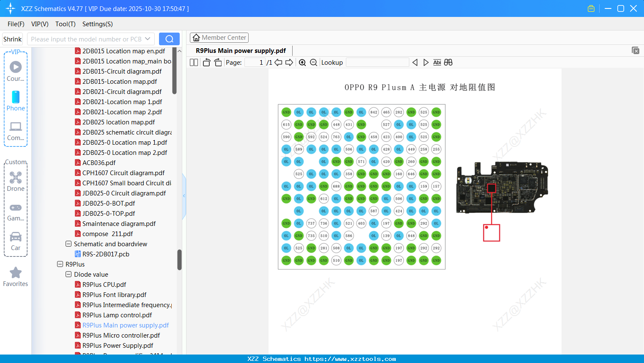Click the motherboard location thumbnail image
Viewport: 644px width, 363px height.
point(502,187)
